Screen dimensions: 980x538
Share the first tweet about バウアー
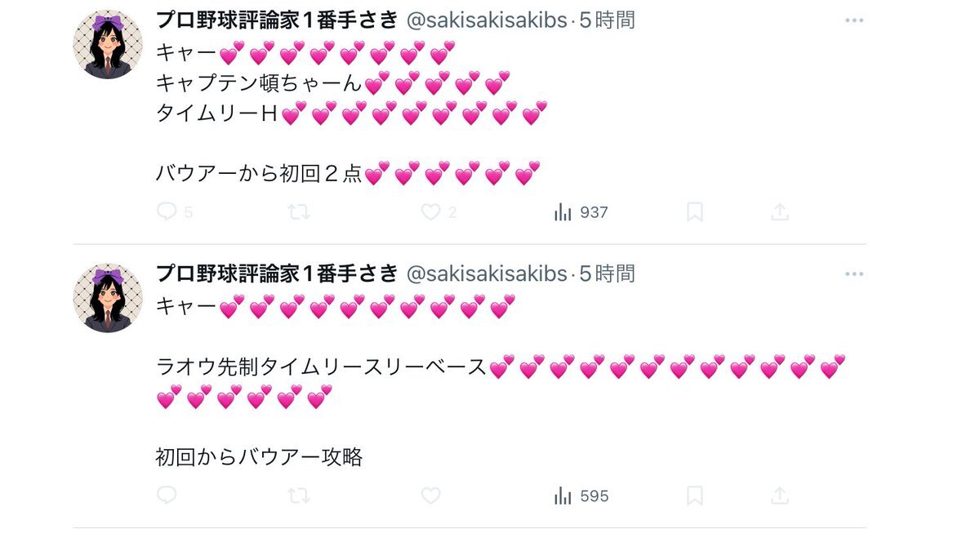[x=780, y=212]
